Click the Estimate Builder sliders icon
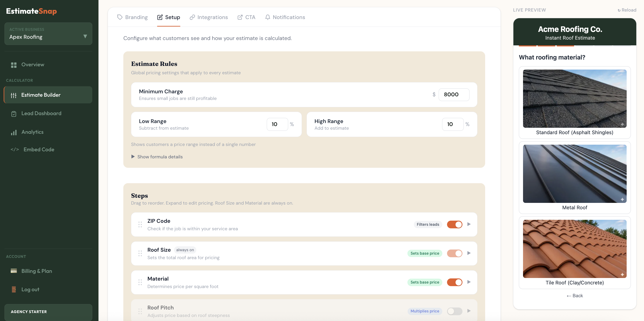 point(14,95)
